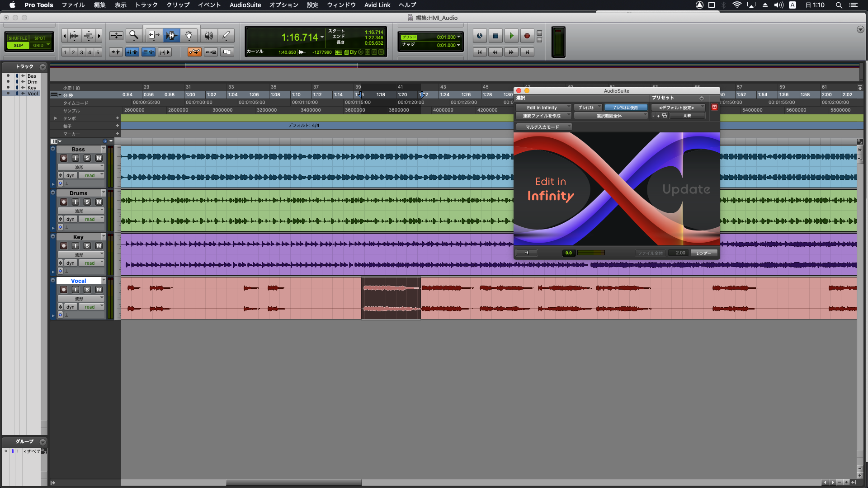
Task: Record-enable the Key track
Action: click(64, 246)
